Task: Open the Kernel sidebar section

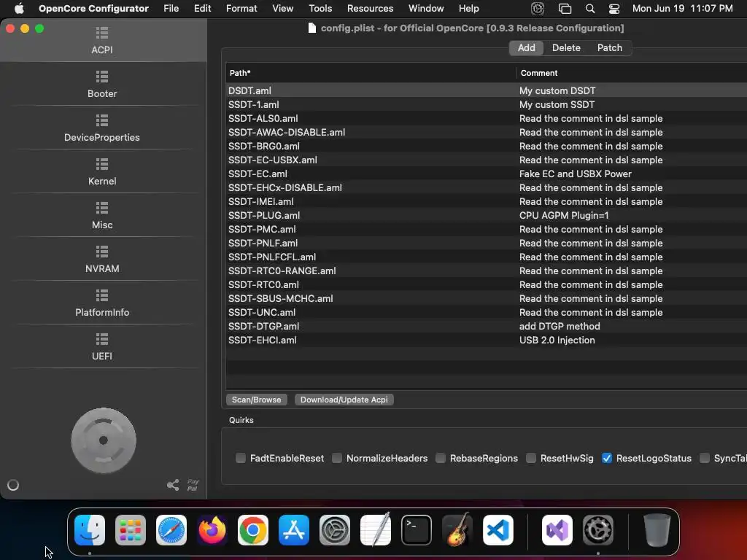Action: [102, 172]
